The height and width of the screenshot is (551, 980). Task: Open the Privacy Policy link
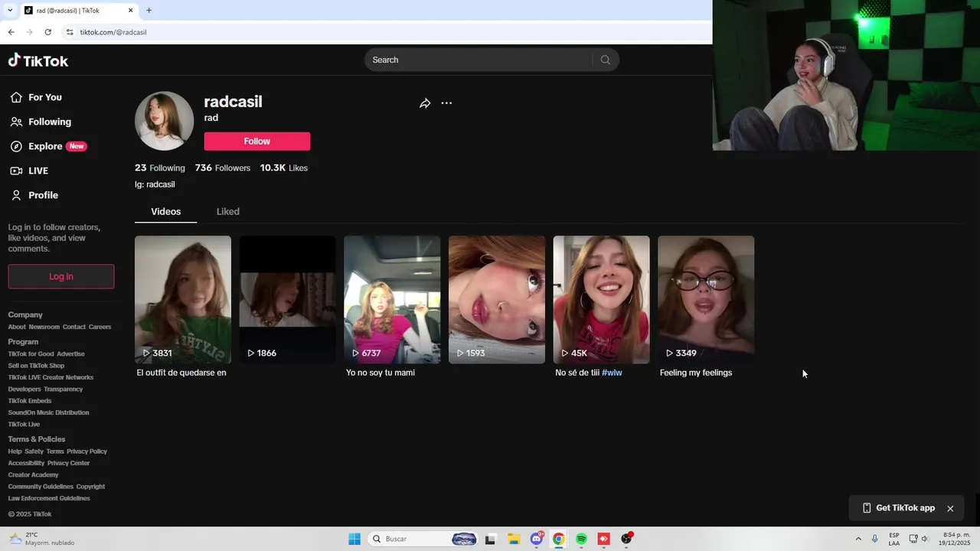tap(87, 452)
